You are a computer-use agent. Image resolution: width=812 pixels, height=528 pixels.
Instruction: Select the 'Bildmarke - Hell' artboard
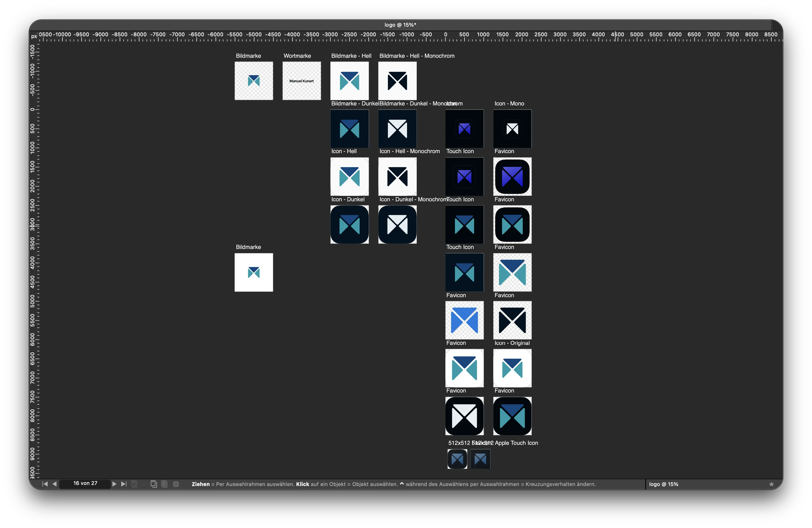point(349,81)
